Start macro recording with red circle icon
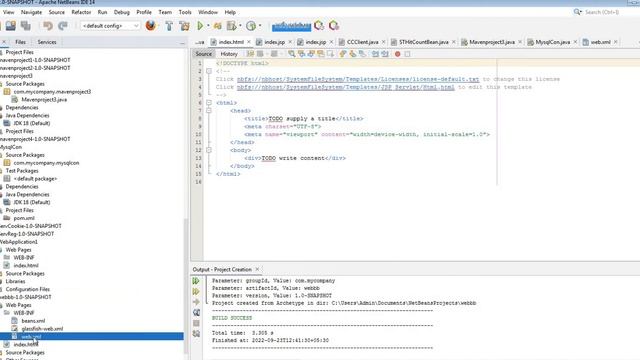This screenshot has width=640, height=360. coord(398,54)
